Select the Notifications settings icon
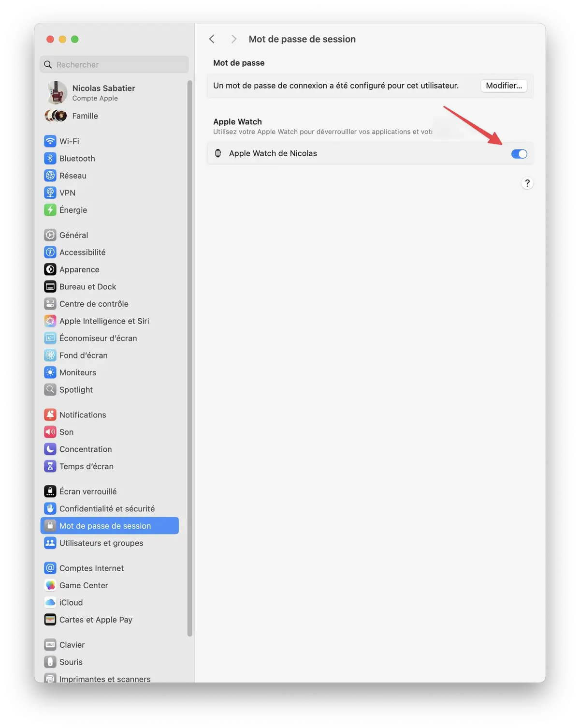The image size is (580, 728). [x=50, y=415]
